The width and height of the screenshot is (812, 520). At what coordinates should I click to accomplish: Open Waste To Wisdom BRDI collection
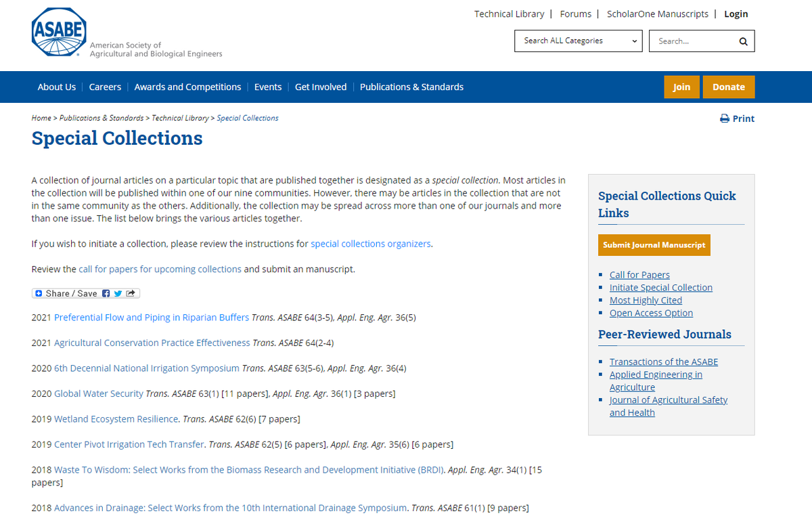[249, 470]
